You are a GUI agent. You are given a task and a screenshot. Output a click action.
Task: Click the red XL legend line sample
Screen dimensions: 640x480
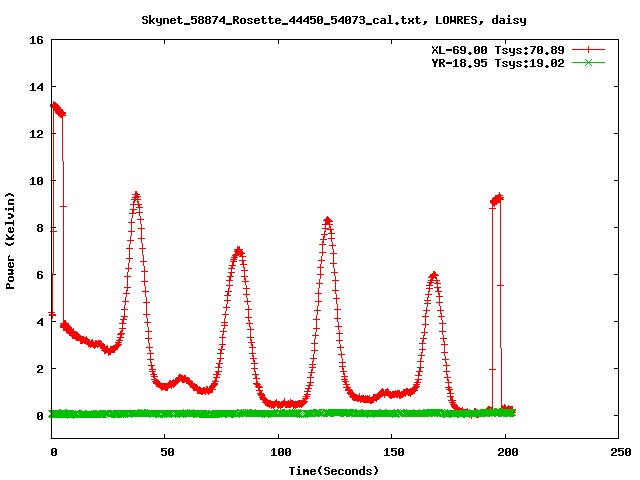coord(588,50)
